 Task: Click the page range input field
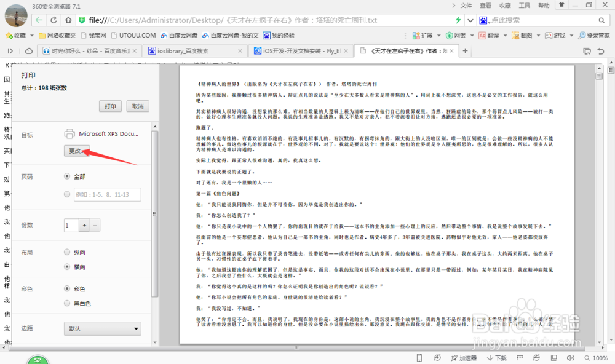coord(108,194)
